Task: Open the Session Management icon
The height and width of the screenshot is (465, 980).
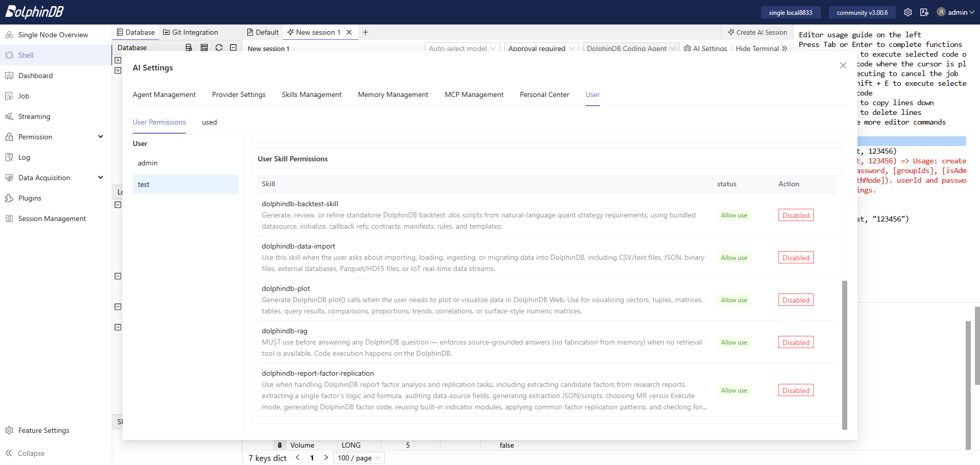Action: (9, 218)
